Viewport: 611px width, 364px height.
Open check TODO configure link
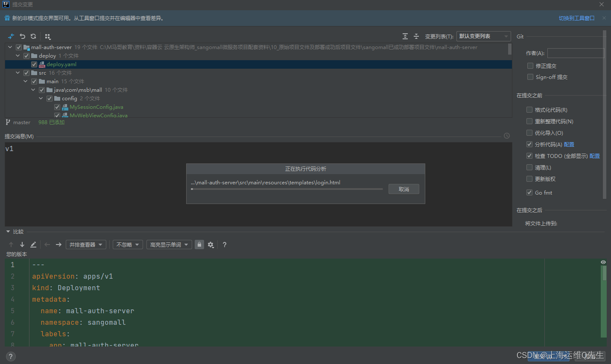pyautogui.click(x=595, y=156)
